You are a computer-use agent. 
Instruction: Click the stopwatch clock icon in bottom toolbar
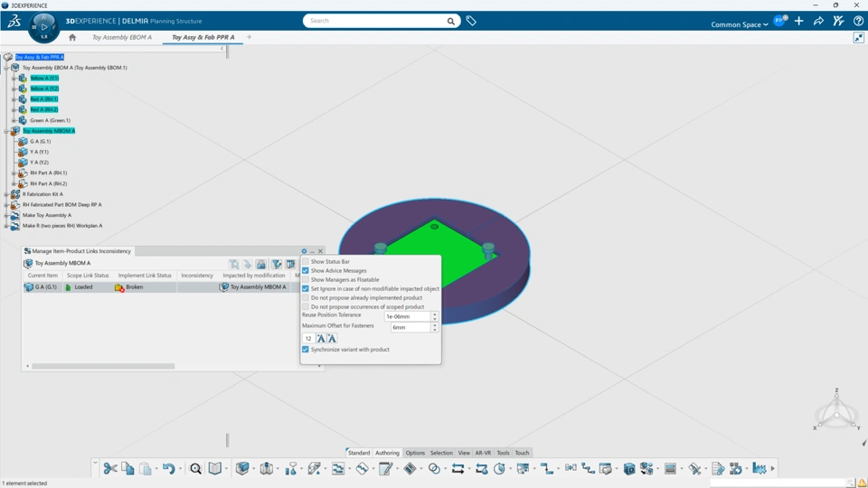point(499,469)
